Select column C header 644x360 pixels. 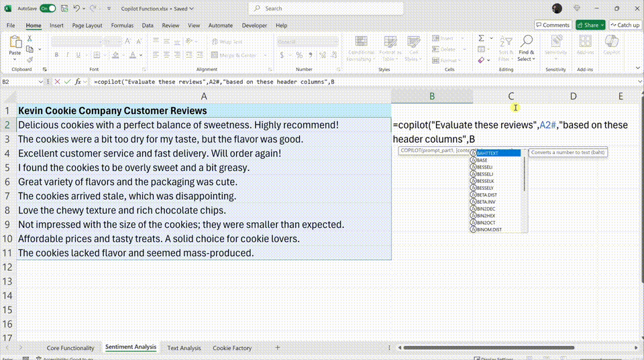pyautogui.click(x=511, y=97)
